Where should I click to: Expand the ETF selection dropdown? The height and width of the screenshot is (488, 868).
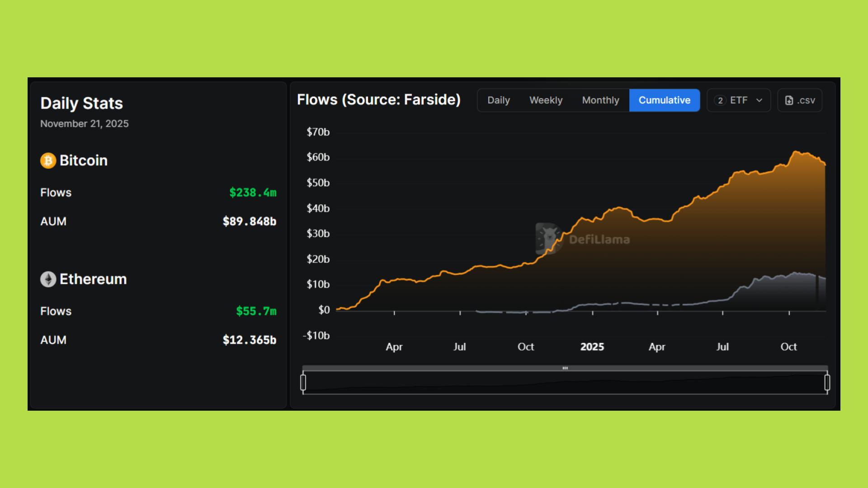click(739, 100)
